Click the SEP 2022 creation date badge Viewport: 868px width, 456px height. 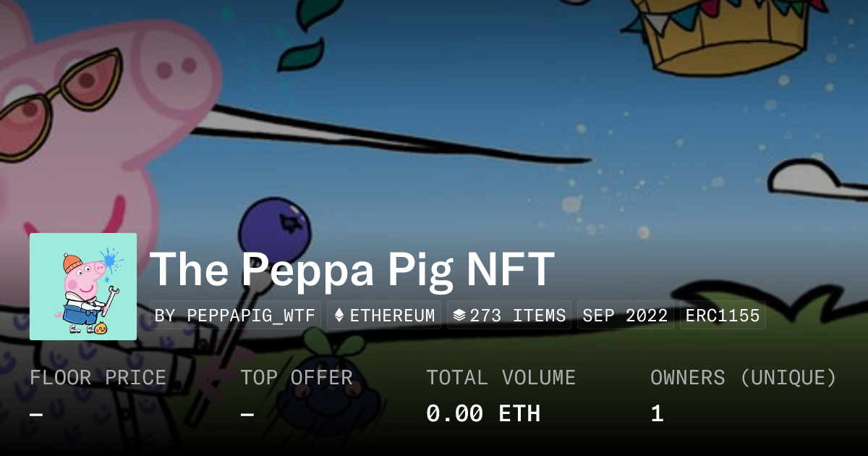(625, 316)
